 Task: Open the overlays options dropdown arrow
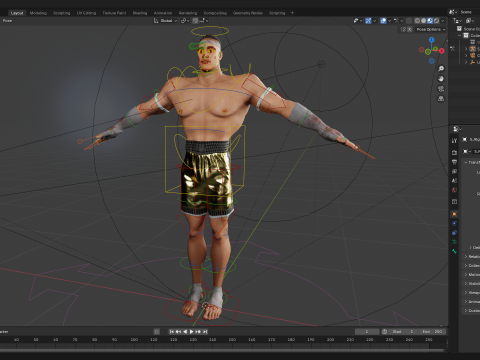[389, 21]
